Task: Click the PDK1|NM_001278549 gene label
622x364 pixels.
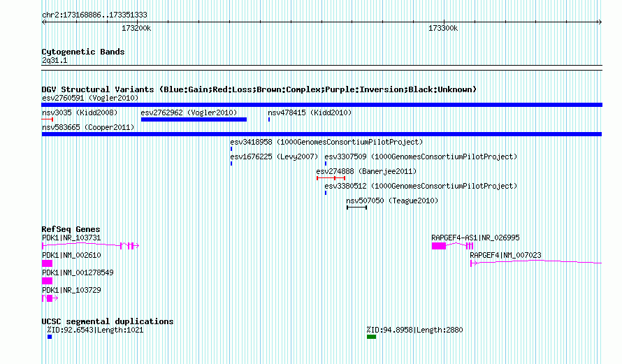Action: click(x=78, y=272)
